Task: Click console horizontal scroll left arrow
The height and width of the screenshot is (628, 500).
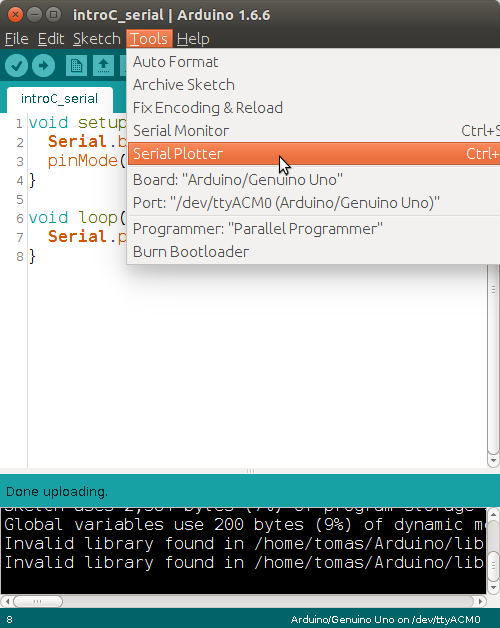Action: pos(7,601)
